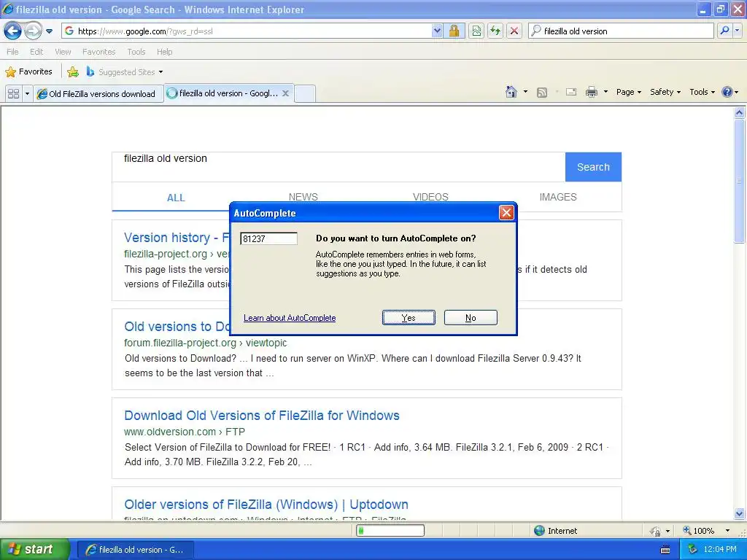The image size is (747, 560).
Task: Open the Safety command bar menu
Action: click(665, 92)
